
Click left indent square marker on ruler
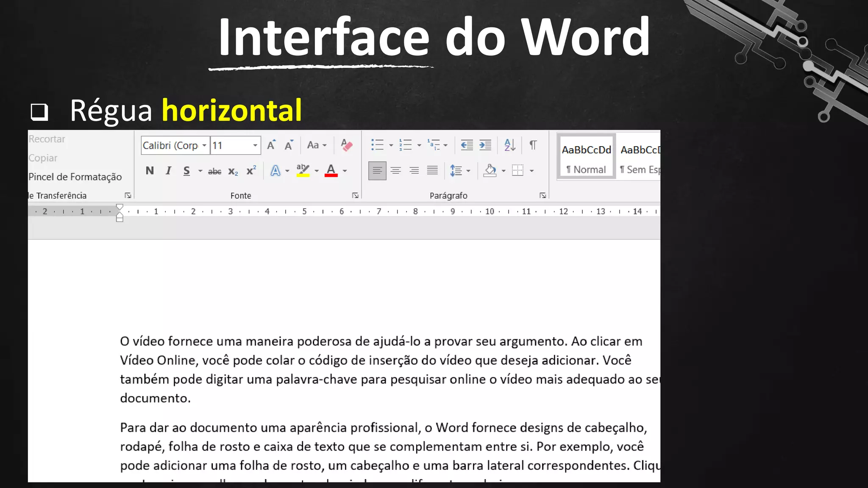point(120,219)
